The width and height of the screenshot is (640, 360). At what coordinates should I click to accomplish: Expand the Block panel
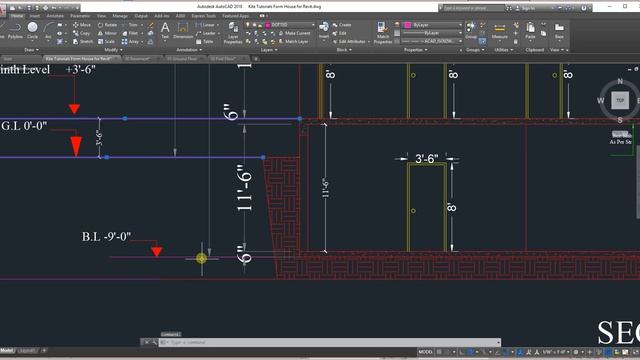click(x=344, y=50)
